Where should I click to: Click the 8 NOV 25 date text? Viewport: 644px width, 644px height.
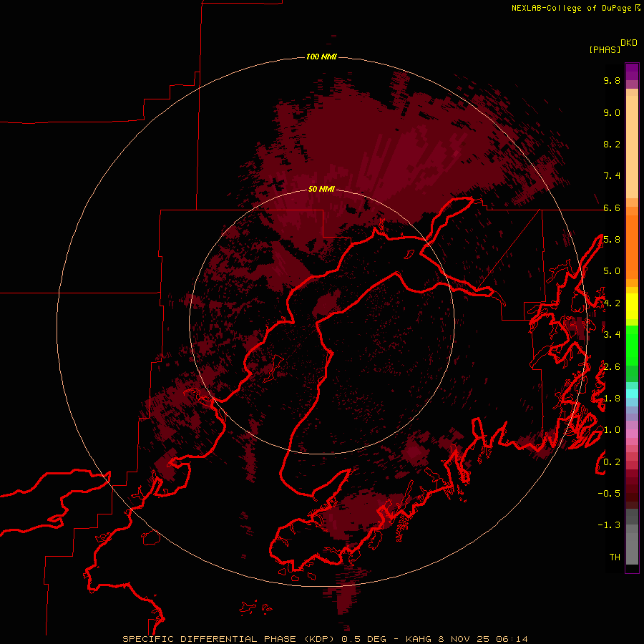(464, 639)
